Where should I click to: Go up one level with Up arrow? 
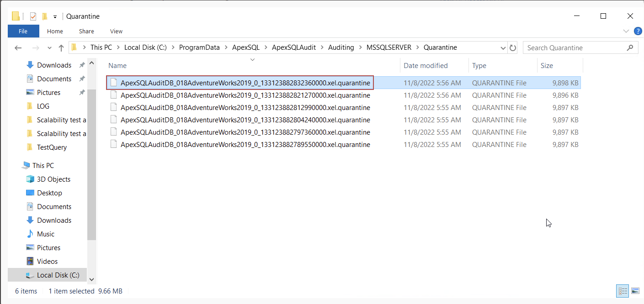[x=61, y=47]
